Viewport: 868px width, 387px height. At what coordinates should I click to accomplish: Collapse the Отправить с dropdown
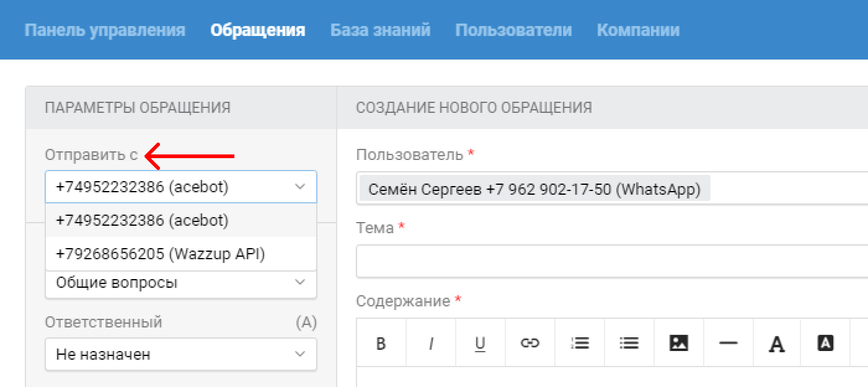coord(181,187)
